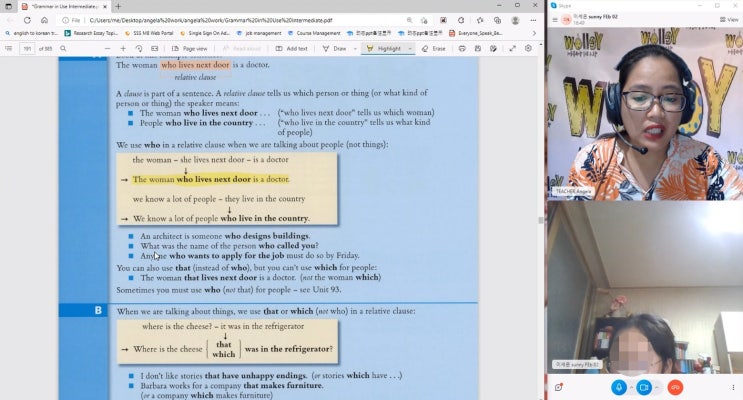
Task: Click 'The woman who lives next door' highlighted sentence
Action: [x=211, y=179]
